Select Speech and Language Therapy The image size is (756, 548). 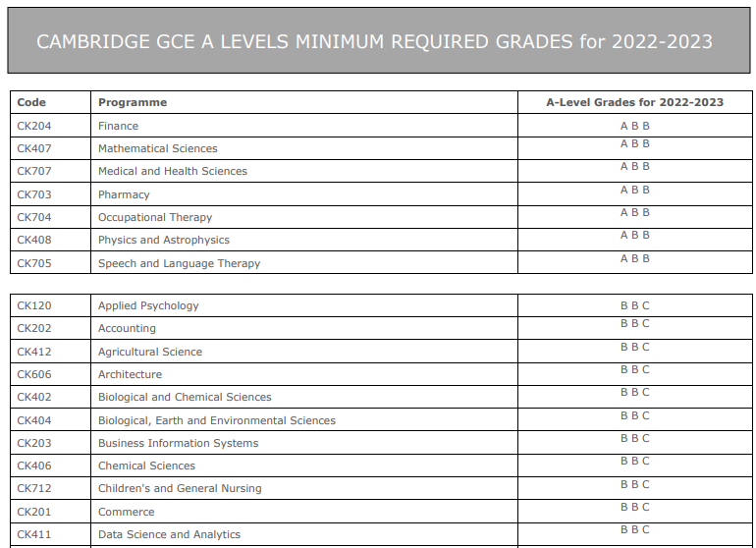[180, 263]
